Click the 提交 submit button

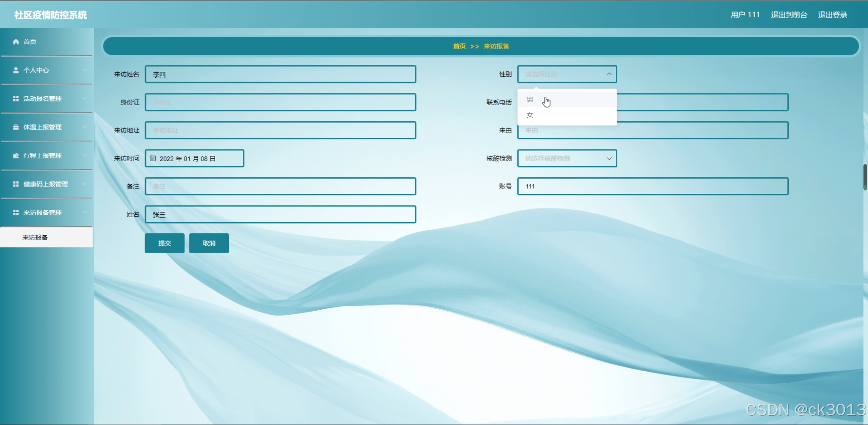pyautogui.click(x=165, y=243)
